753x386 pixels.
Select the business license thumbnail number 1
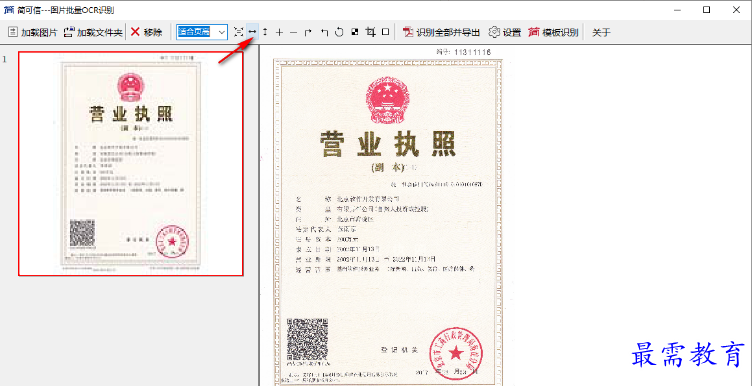(x=131, y=163)
